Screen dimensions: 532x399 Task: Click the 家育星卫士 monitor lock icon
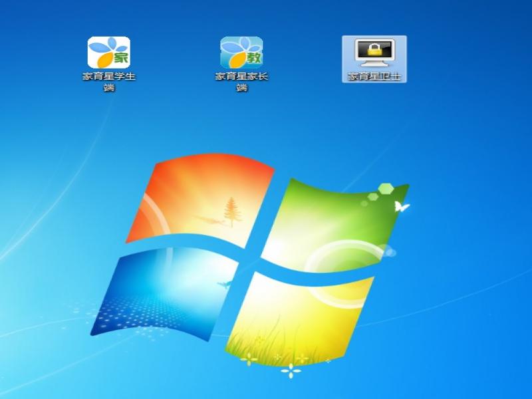click(374, 52)
